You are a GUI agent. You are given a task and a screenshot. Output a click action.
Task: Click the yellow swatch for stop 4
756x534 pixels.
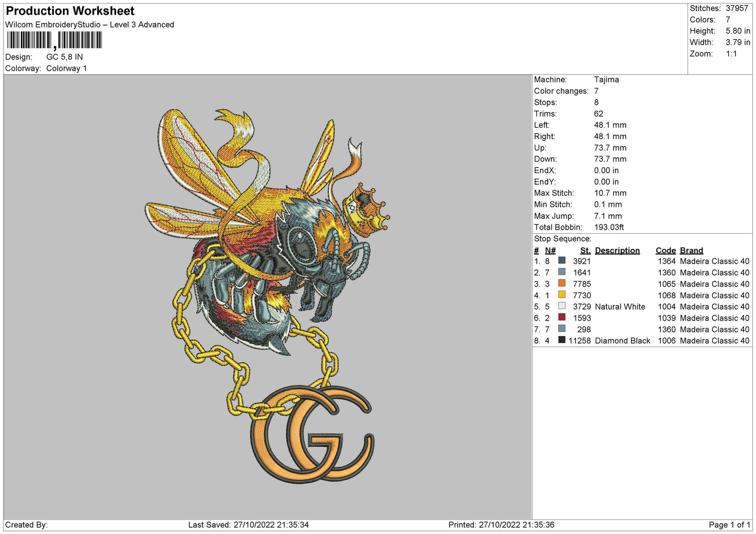pos(562,294)
